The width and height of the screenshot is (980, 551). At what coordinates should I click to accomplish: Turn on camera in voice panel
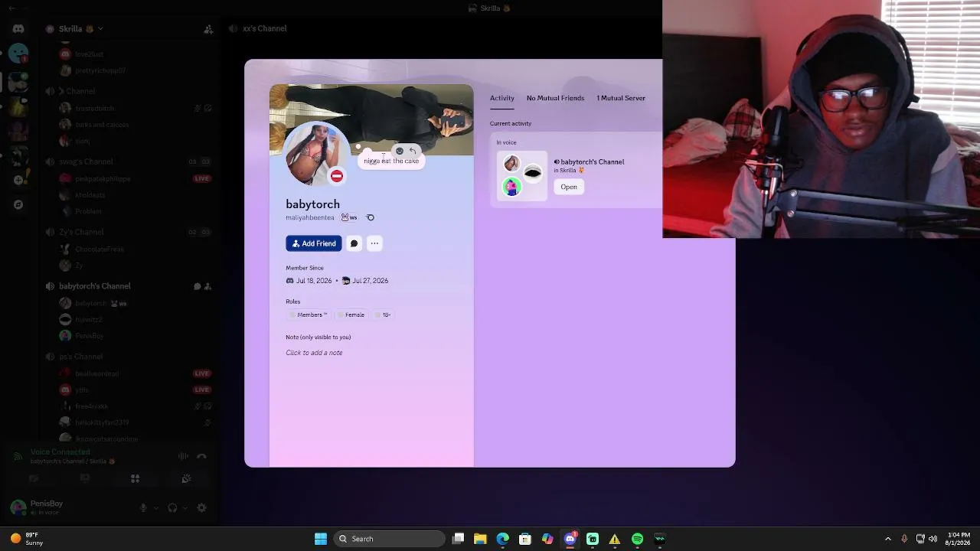click(34, 479)
